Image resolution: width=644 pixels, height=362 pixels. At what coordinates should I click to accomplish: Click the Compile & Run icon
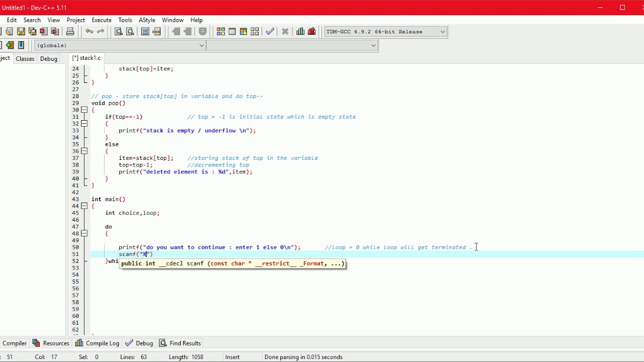[x=244, y=32]
